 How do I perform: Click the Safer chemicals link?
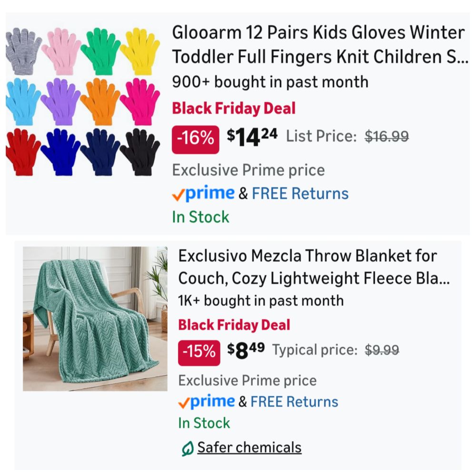[x=249, y=447]
